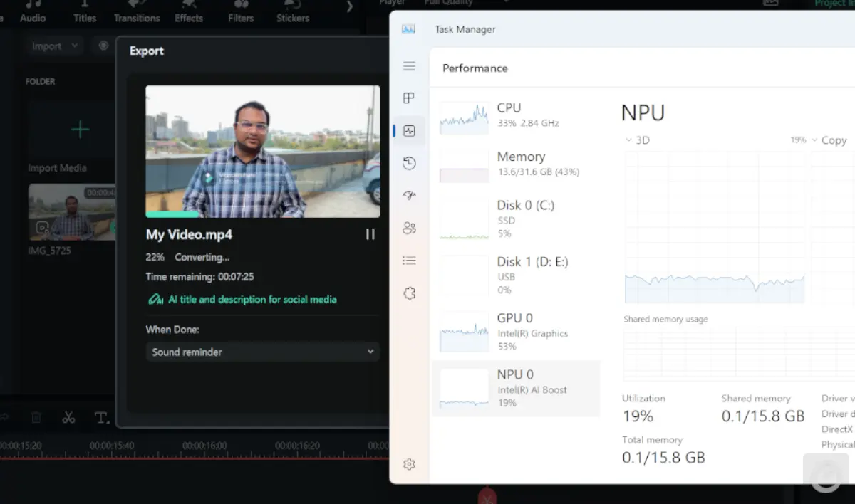Open the Task Manager navigation hamburger menu
Image resolution: width=855 pixels, height=504 pixels.
tap(409, 66)
